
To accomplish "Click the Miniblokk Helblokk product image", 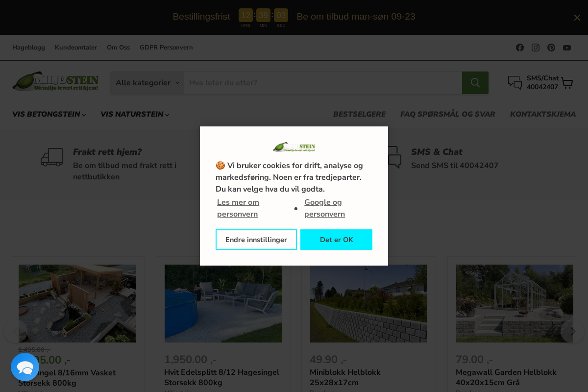I will pyautogui.click(x=368, y=303).
